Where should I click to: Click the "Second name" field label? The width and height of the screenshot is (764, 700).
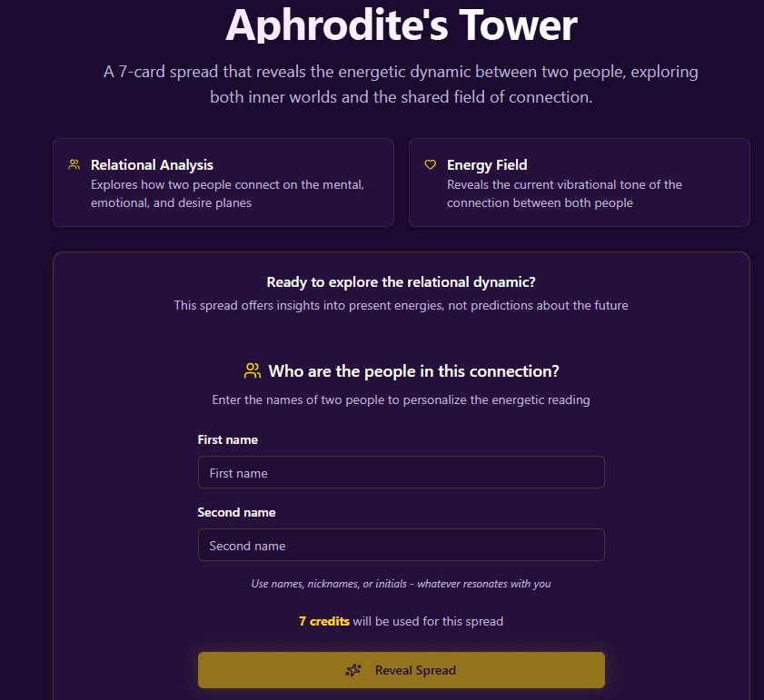[x=236, y=512]
